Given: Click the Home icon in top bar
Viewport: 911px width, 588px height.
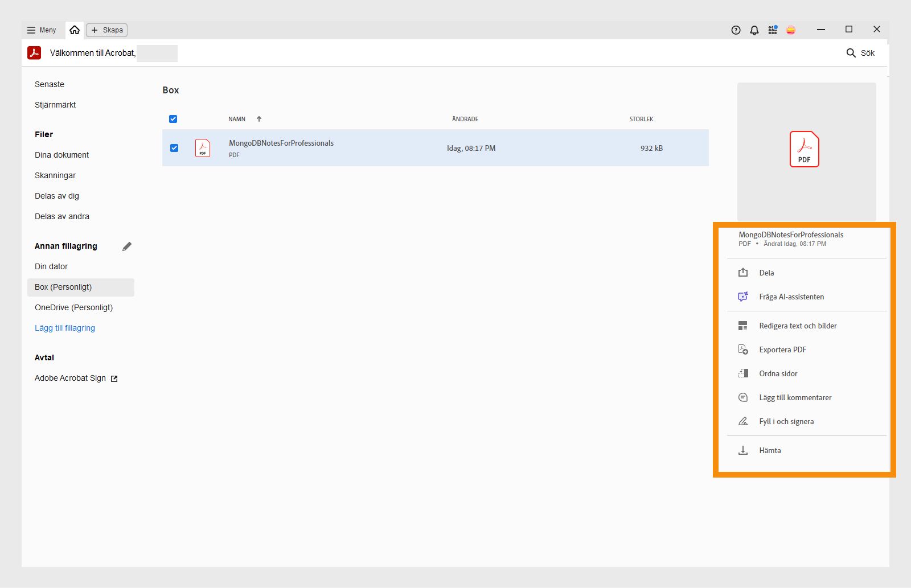Looking at the screenshot, I should pos(75,30).
